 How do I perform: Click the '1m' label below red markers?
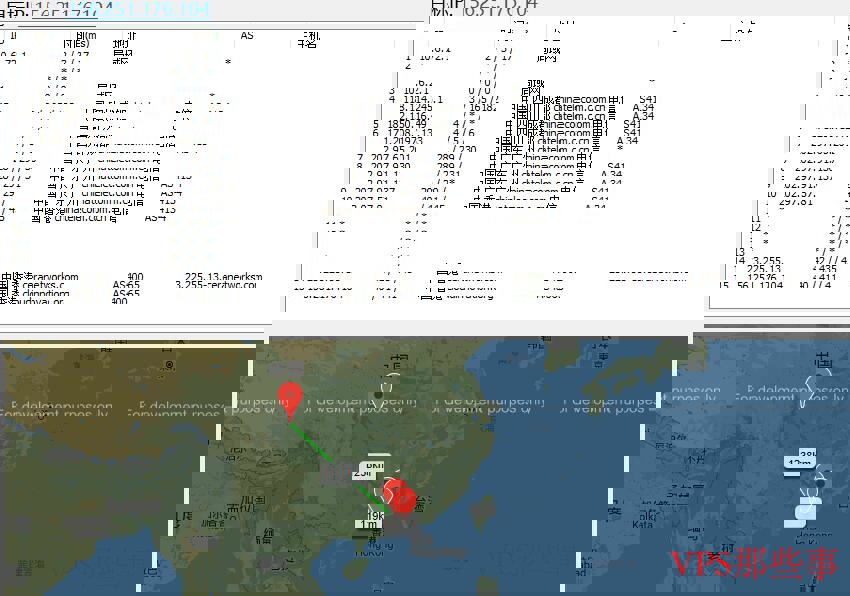369,525
